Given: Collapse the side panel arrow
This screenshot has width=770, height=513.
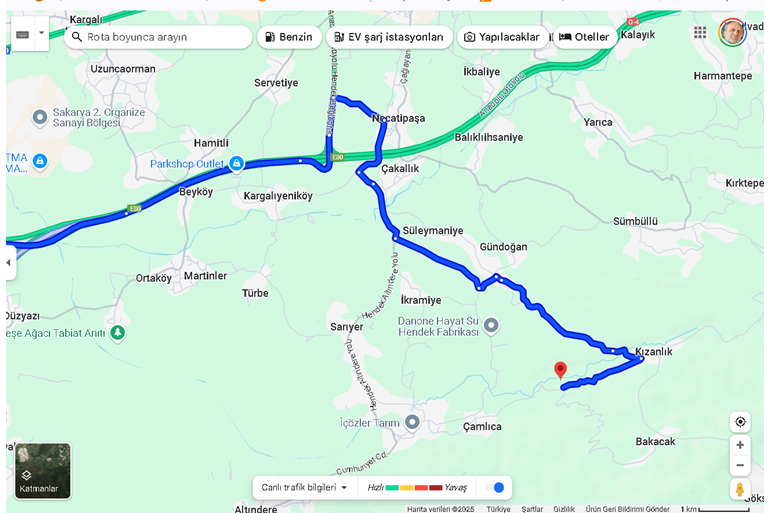Looking at the screenshot, I should pyautogui.click(x=9, y=263).
